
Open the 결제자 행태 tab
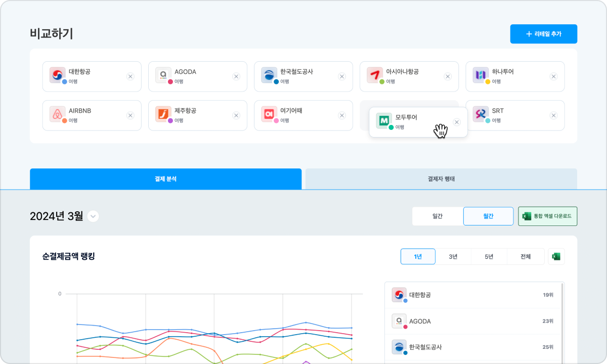pyautogui.click(x=441, y=179)
